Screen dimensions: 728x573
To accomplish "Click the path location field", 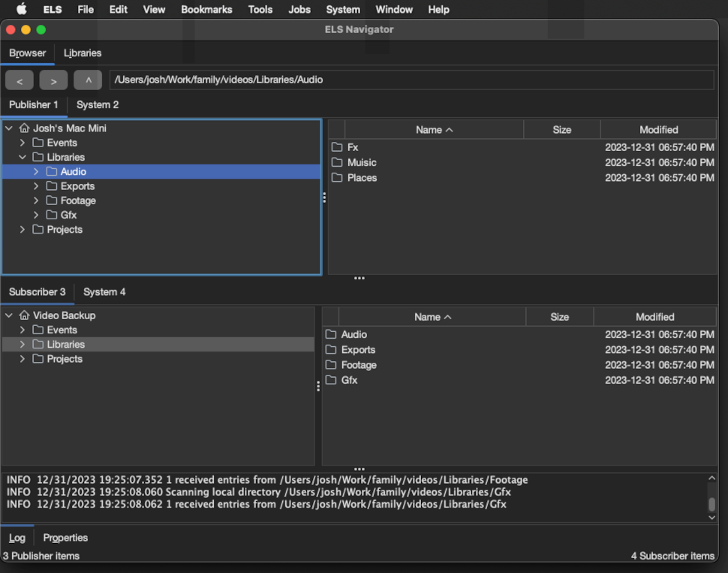I will [x=412, y=80].
